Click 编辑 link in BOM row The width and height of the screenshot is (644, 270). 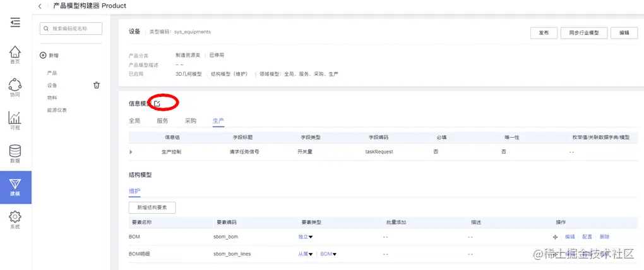click(x=569, y=237)
